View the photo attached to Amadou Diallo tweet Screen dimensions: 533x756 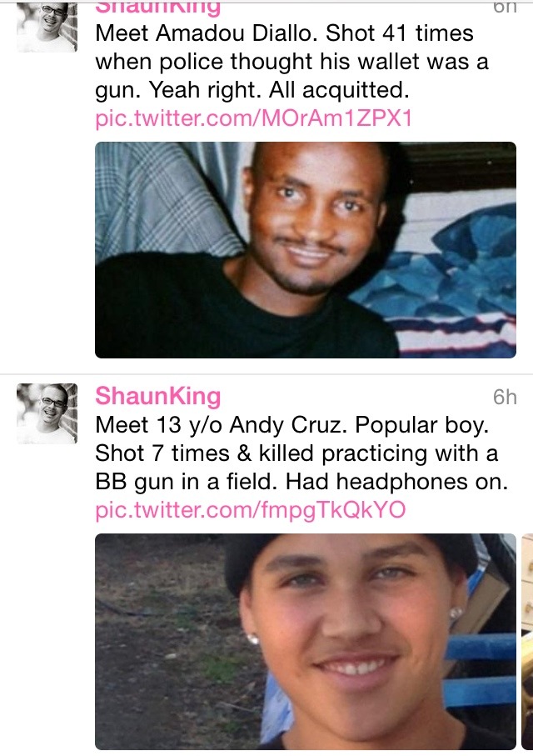[x=306, y=250]
